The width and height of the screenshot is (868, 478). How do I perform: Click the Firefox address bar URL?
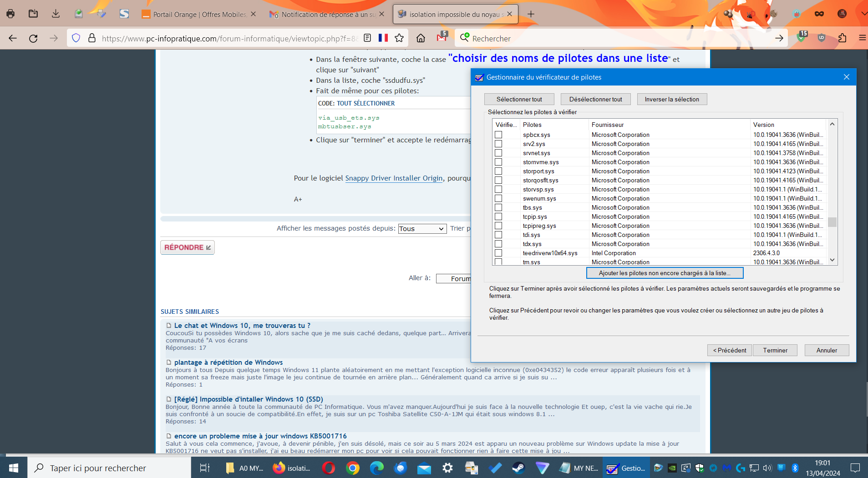click(x=230, y=38)
